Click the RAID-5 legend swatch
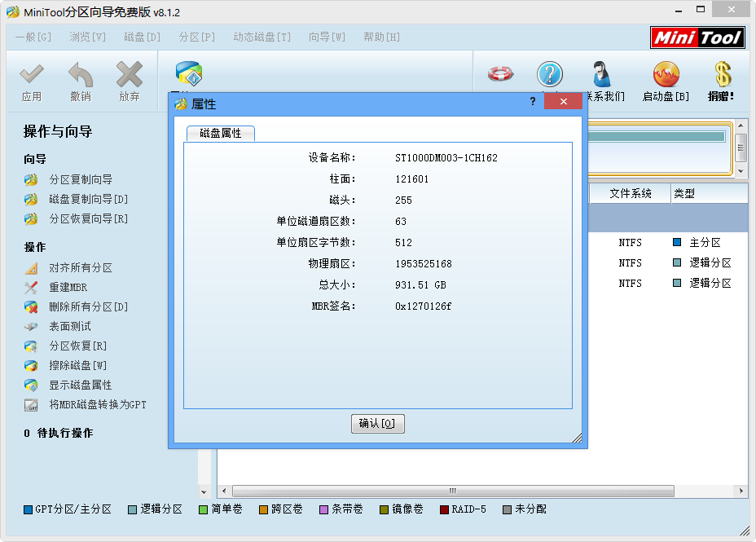756x542 pixels. [x=444, y=509]
